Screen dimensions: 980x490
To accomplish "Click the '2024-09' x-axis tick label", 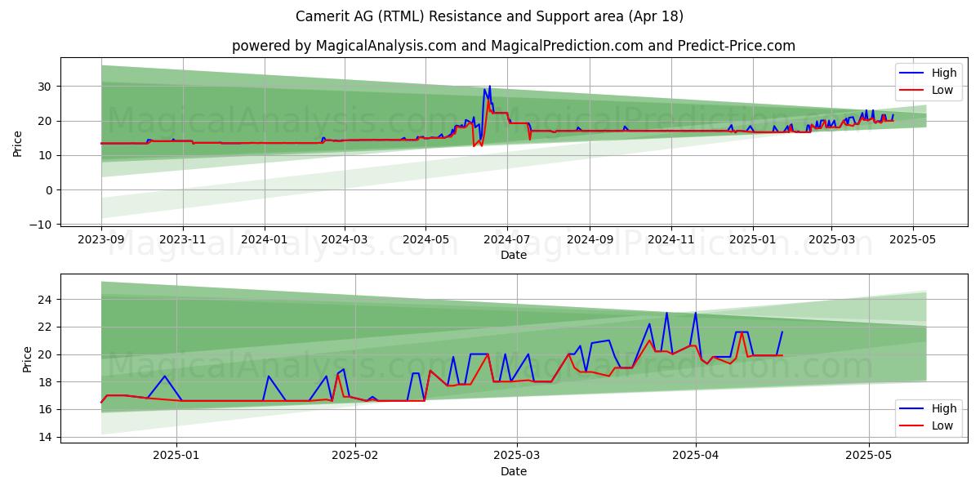I will [589, 242].
